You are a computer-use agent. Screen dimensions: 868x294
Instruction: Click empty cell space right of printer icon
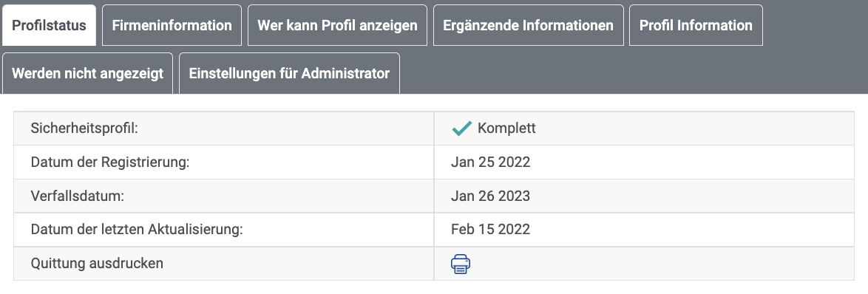pos(662,264)
